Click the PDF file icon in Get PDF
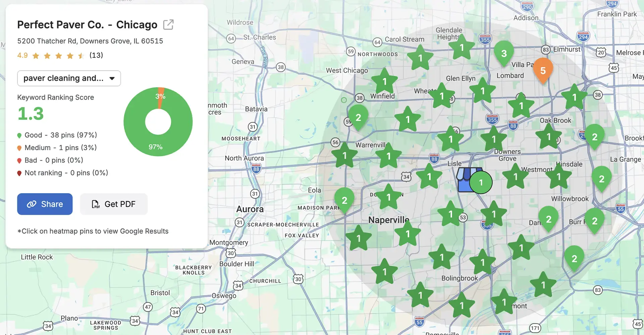644x335 pixels. click(96, 204)
